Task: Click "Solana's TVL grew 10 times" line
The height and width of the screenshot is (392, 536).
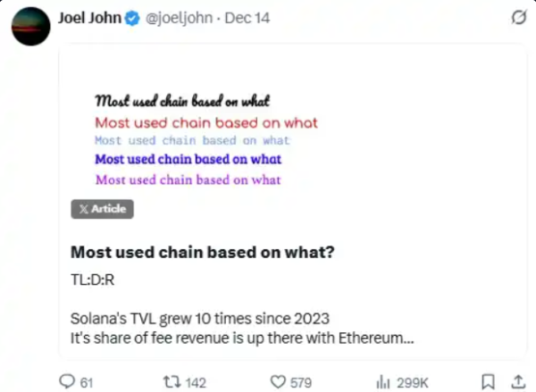Action: pyautogui.click(x=199, y=317)
